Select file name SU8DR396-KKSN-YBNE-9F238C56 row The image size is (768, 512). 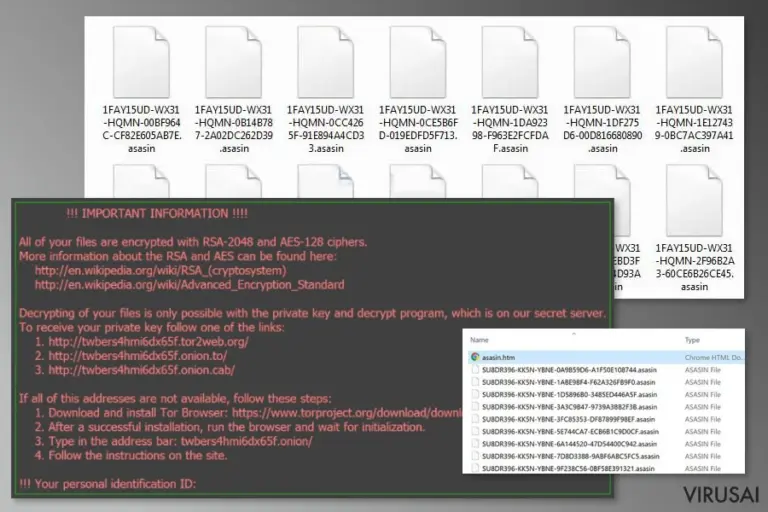click(568, 468)
